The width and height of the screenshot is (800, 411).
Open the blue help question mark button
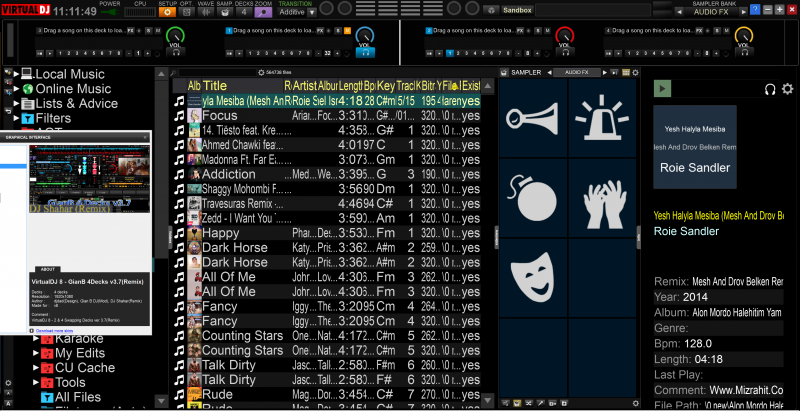755,9
